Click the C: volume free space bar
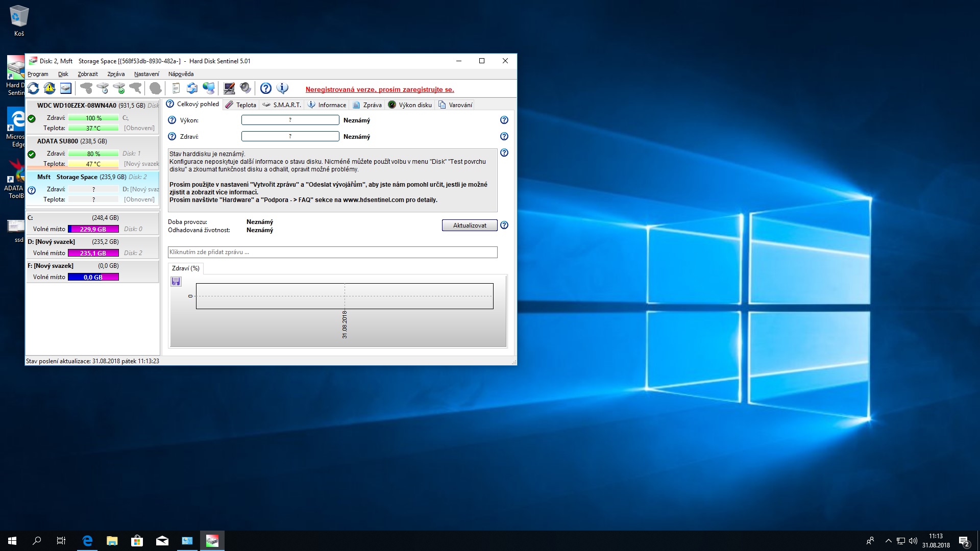The image size is (980, 551). pyautogui.click(x=93, y=229)
